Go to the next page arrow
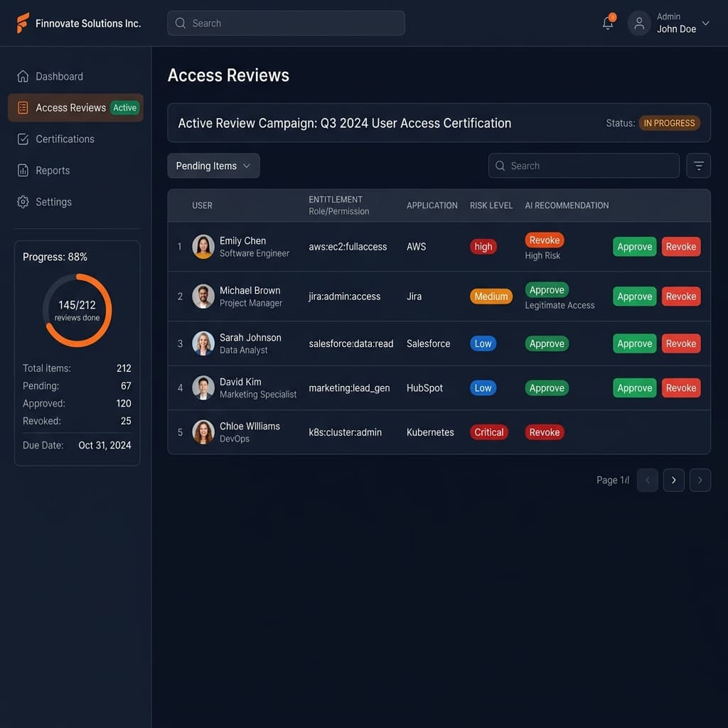This screenshot has height=728, width=728. coord(673,480)
